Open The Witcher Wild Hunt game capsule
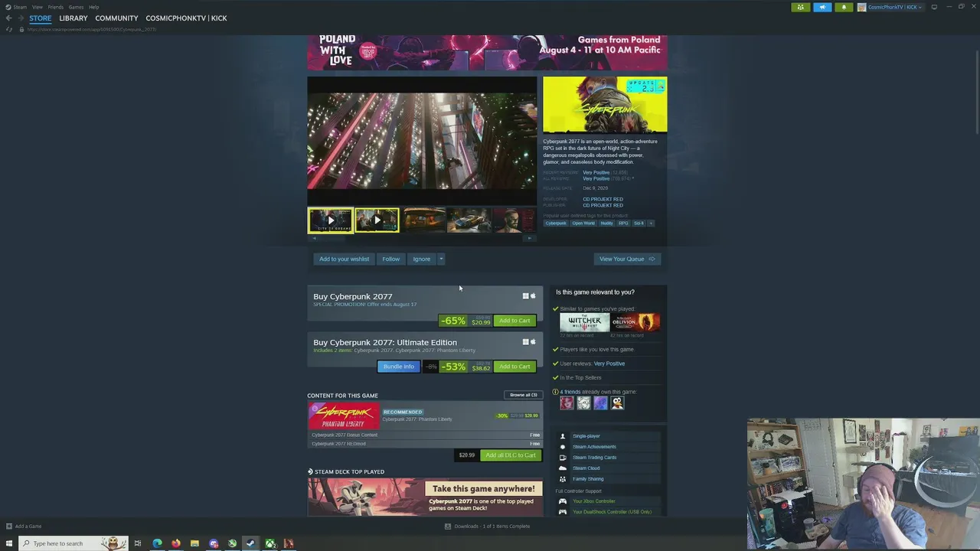This screenshot has height=551, width=980. click(x=584, y=322)
